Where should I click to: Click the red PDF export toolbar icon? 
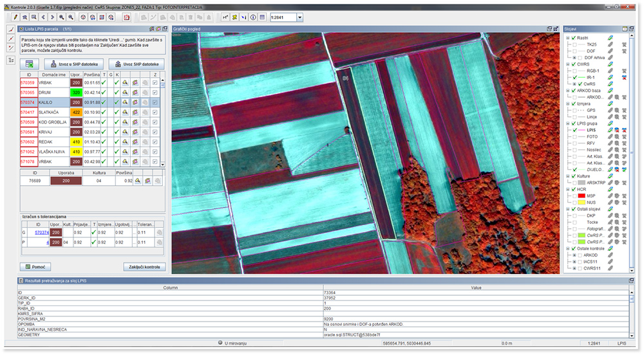click(126, 17)
